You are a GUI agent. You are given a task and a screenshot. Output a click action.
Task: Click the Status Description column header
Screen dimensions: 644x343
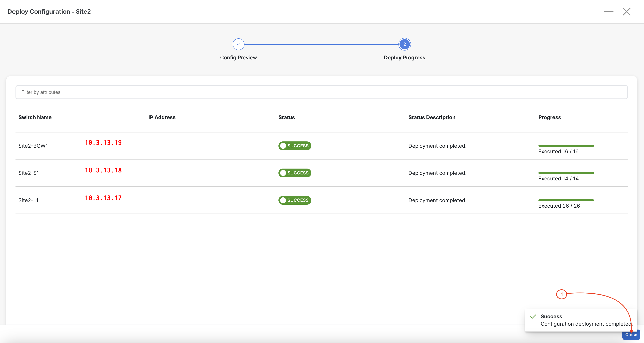point(432,117)
